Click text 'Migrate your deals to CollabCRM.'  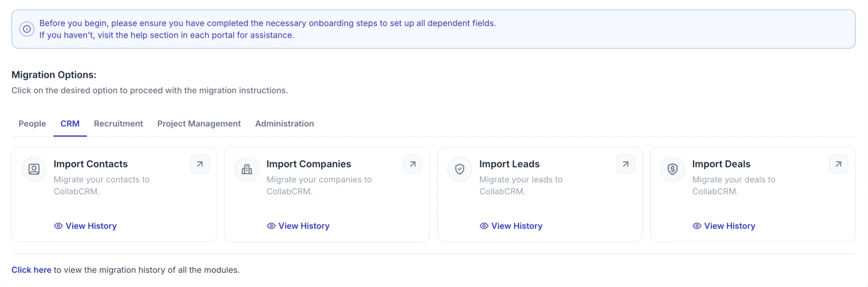tap(734, 185)
